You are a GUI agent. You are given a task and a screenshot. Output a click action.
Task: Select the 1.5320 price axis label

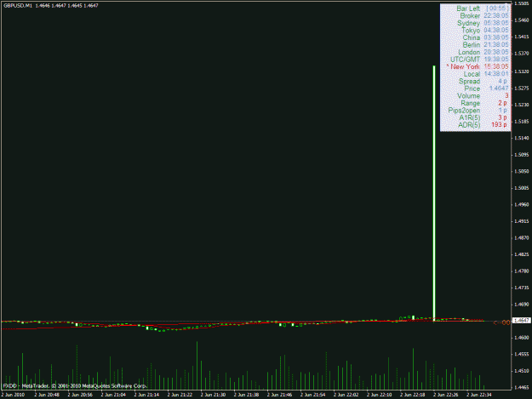click(x=522, y=71)
